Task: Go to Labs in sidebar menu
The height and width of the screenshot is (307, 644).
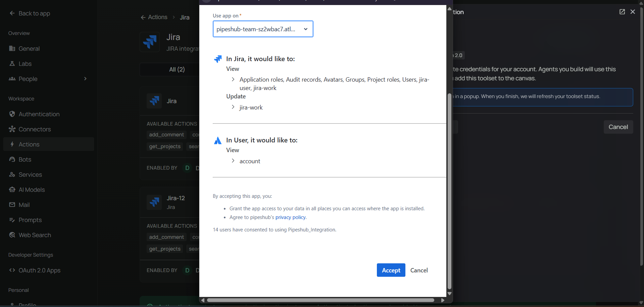Action: [49, 63]
